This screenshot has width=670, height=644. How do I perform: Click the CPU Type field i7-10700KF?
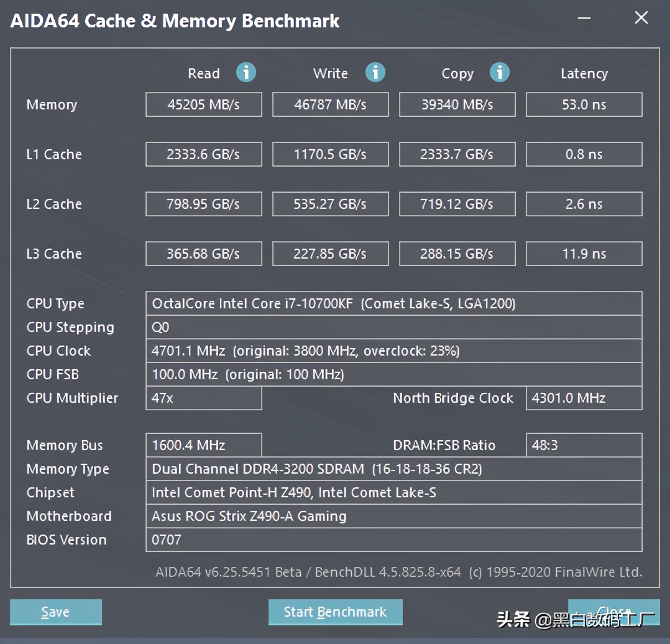pyautogui.click(x=394, y=303)
